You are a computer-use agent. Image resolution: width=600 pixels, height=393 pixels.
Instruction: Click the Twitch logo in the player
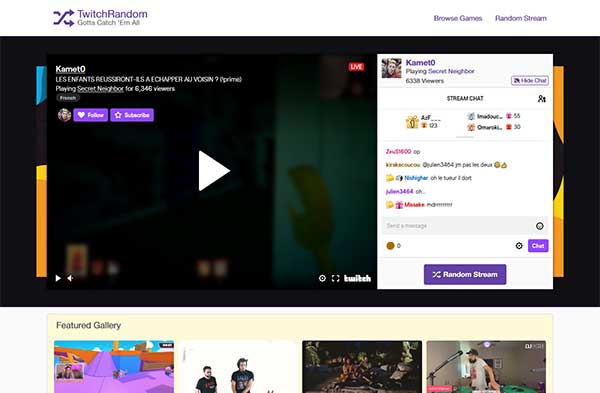(x=357, y=278)
